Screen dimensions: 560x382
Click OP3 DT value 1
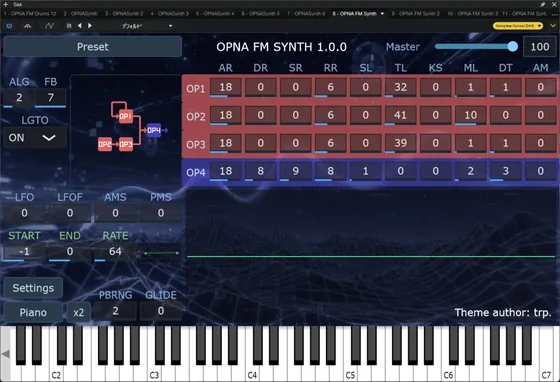click(x=506, y=143)
